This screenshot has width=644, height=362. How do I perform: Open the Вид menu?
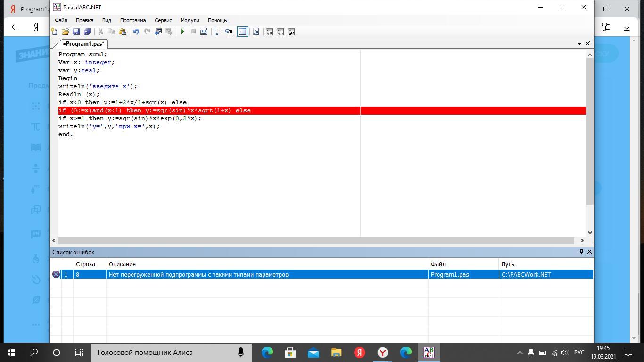(x=107, y=20)
